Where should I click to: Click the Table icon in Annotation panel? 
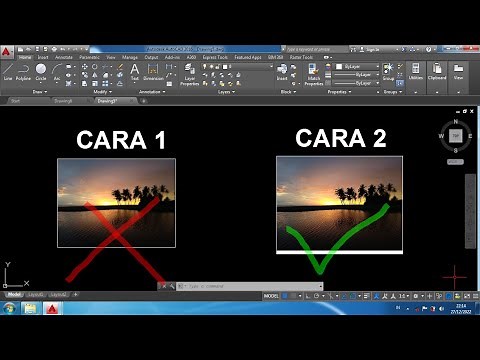[169, 84]
